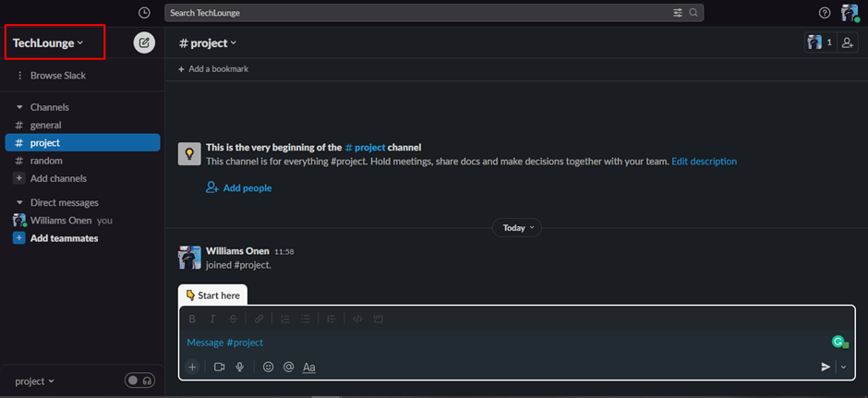This screenshot has width=868, height=398.
Task: Open the random channel
Action: click(x=82, y=161)
